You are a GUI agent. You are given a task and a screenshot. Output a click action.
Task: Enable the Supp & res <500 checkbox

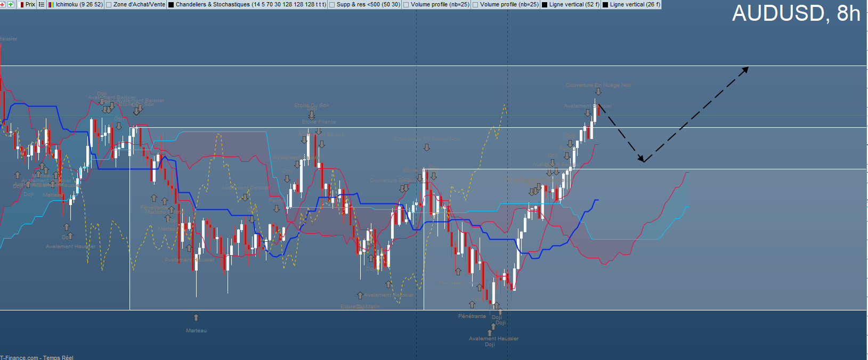pos(332,5)
